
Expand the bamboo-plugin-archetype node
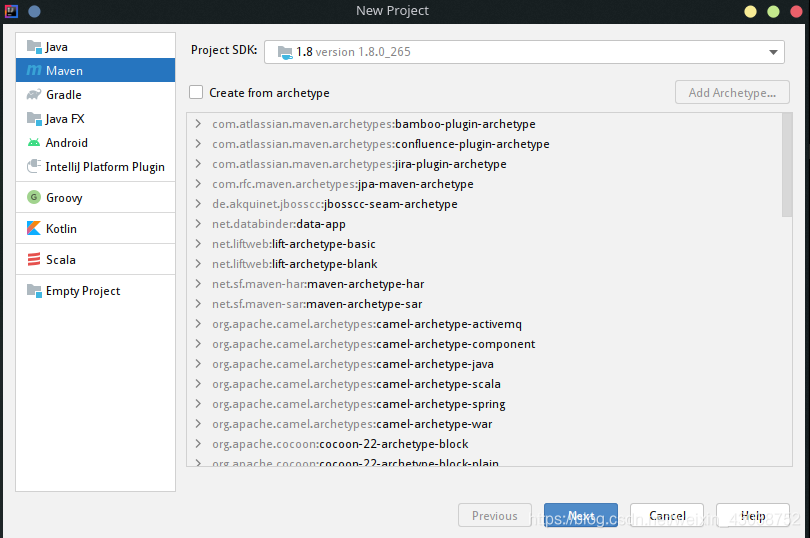[198, 124]
